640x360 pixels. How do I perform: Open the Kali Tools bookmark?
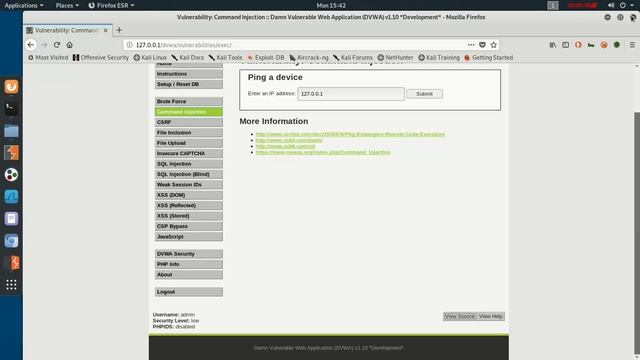[225, 58]
